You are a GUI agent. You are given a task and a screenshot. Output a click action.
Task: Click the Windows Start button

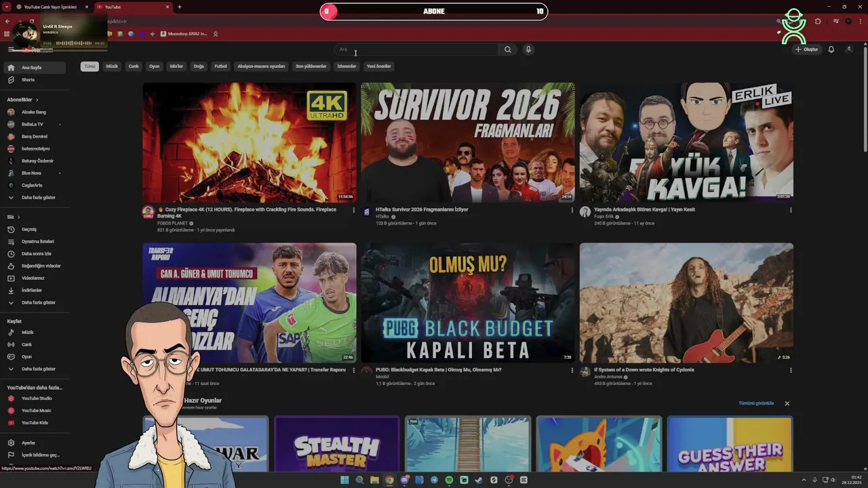coord(344,480)
